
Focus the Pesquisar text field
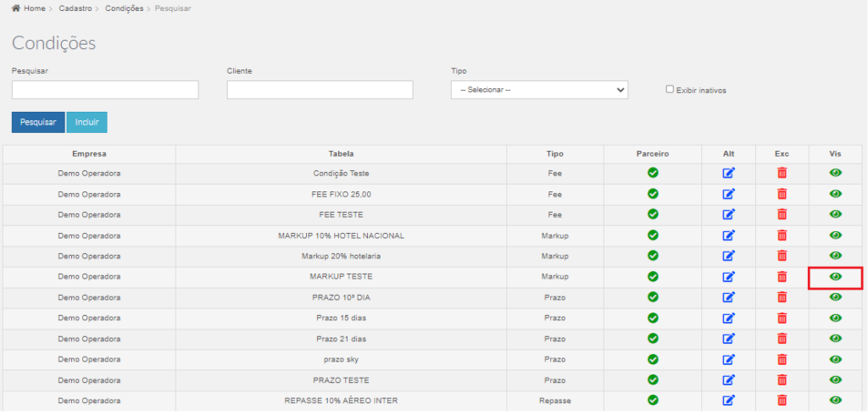click(x=105, y=90)
